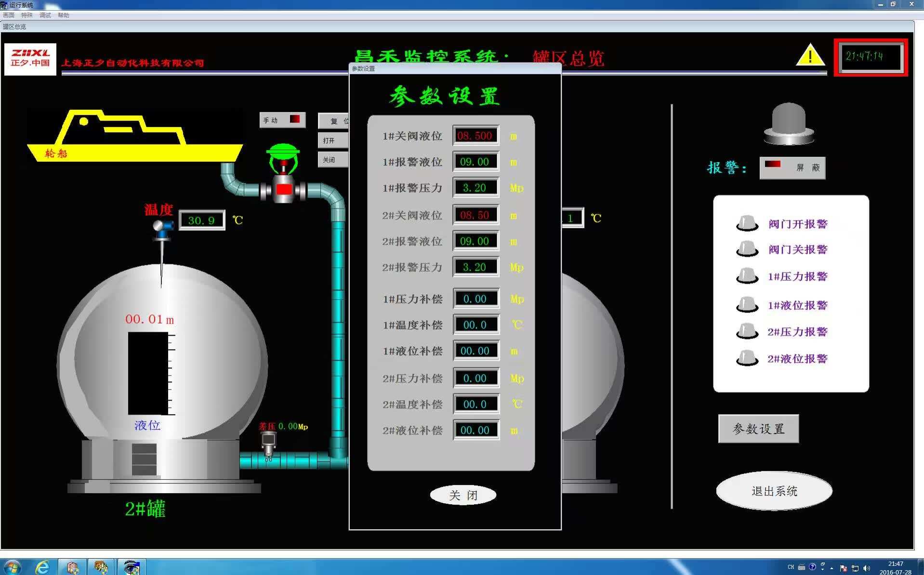Click the blue temperature sensor on tank
924x575 pixels.
[x=163, y=228]
